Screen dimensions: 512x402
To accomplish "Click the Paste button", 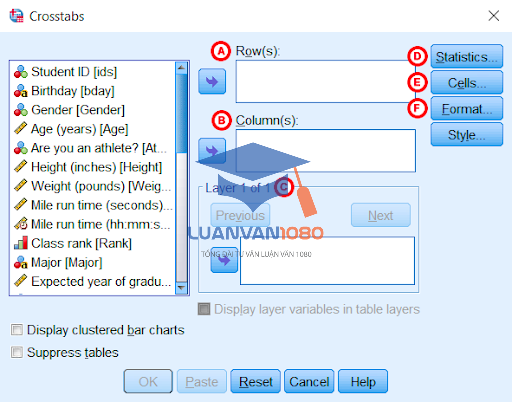I will (x=202, y=381).
